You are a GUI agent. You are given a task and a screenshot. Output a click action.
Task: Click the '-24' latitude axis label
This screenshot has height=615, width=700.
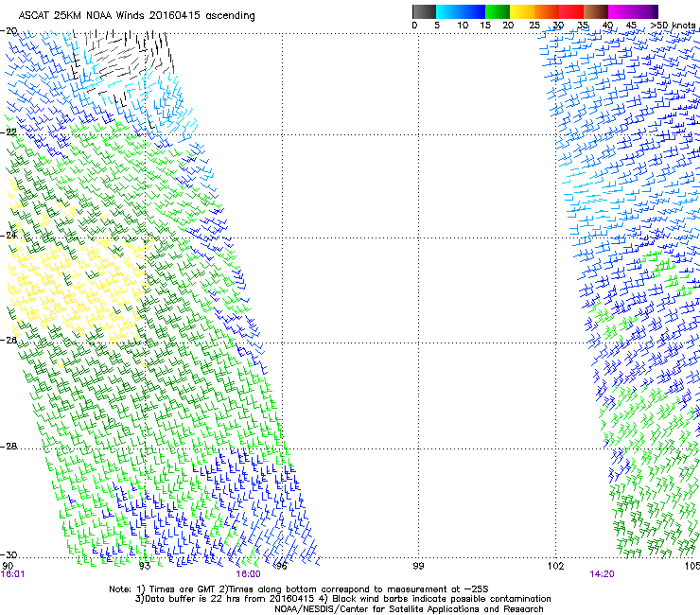[x=9, y=235]
